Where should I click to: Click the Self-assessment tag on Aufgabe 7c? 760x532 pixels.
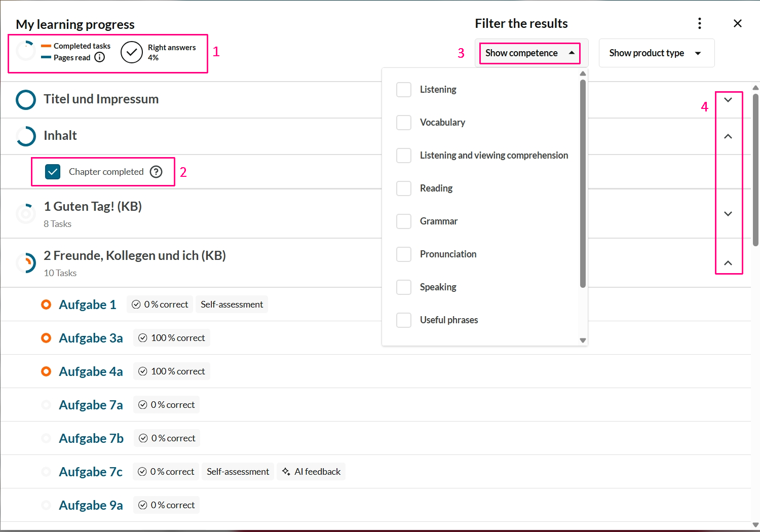(238, 472)
